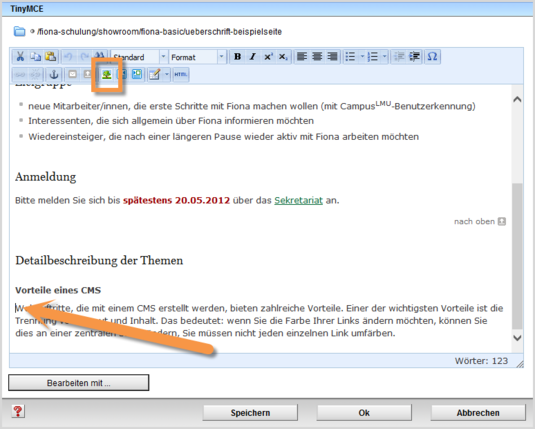Image resolution: width=535 pixels, height=429 pixels.
Task: Open numbered list style dropdown arrow
Action: tap(385, 57)
